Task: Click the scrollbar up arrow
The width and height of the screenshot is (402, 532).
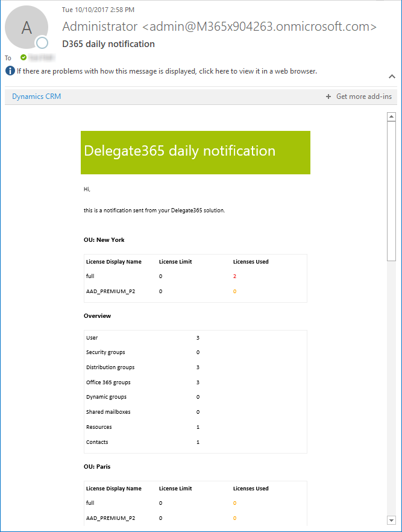Action: [392, 116]
